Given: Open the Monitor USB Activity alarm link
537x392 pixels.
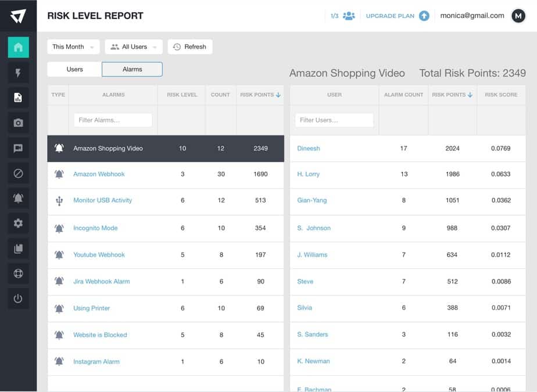Looking at the screenshot, I should 102,200.
